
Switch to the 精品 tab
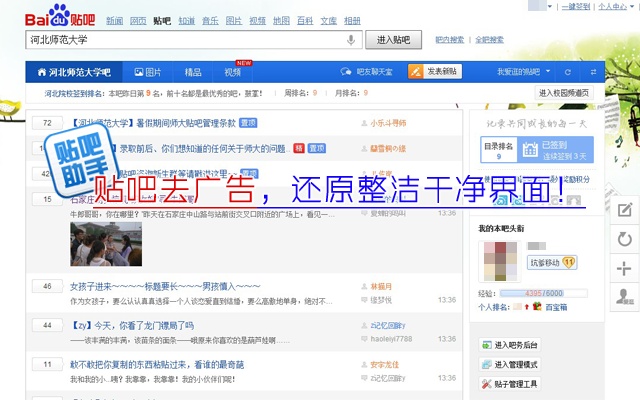(193, 72)
